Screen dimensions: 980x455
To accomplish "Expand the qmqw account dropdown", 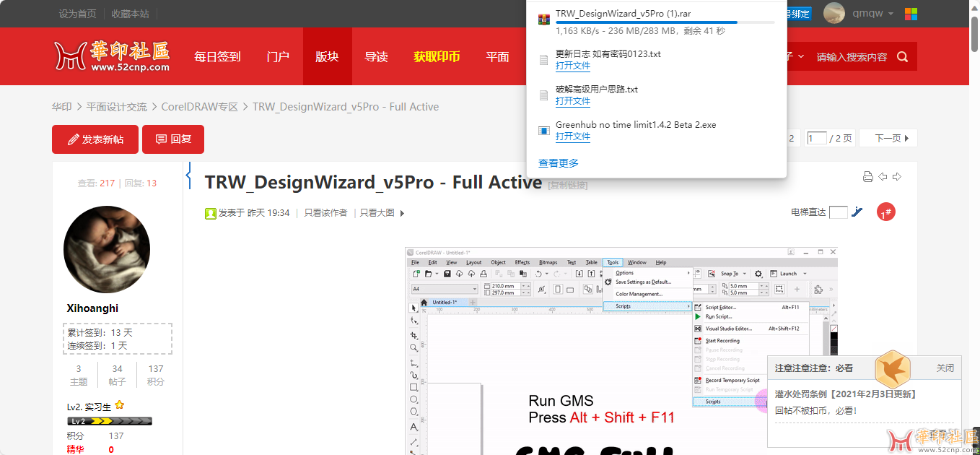I will (891, 14).
